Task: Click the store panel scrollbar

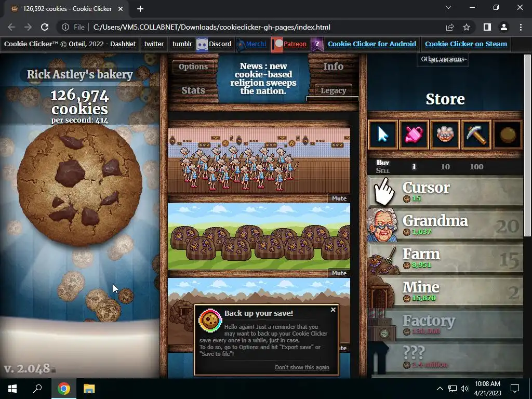Action: click(x=527, y=146)
